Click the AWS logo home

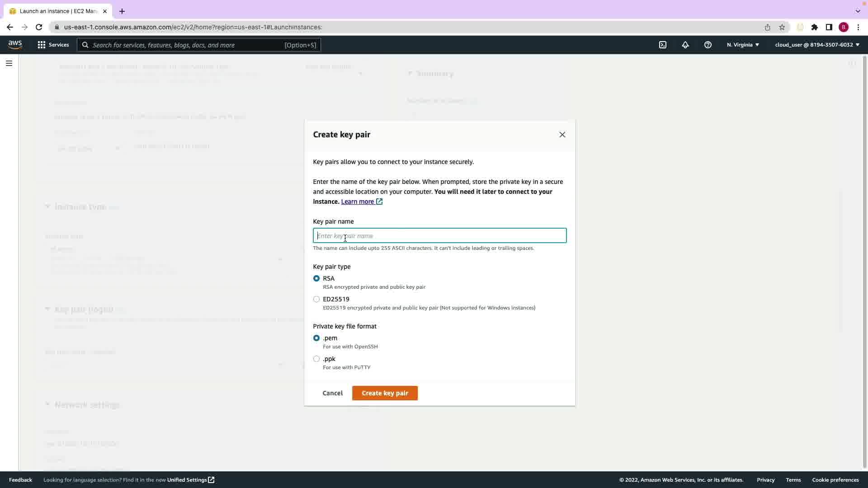click(x=15, y=44)
